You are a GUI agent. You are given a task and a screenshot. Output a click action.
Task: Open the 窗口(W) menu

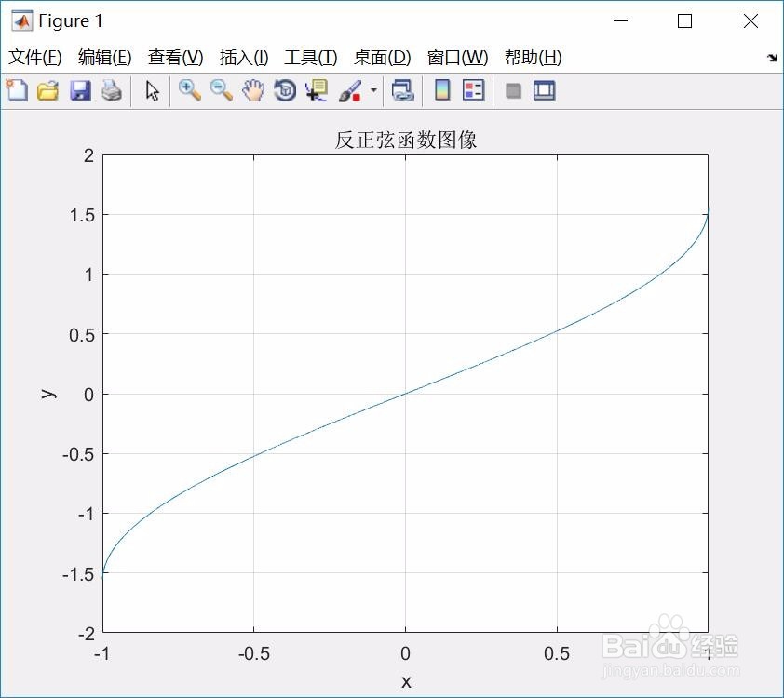tap(457, 58)
